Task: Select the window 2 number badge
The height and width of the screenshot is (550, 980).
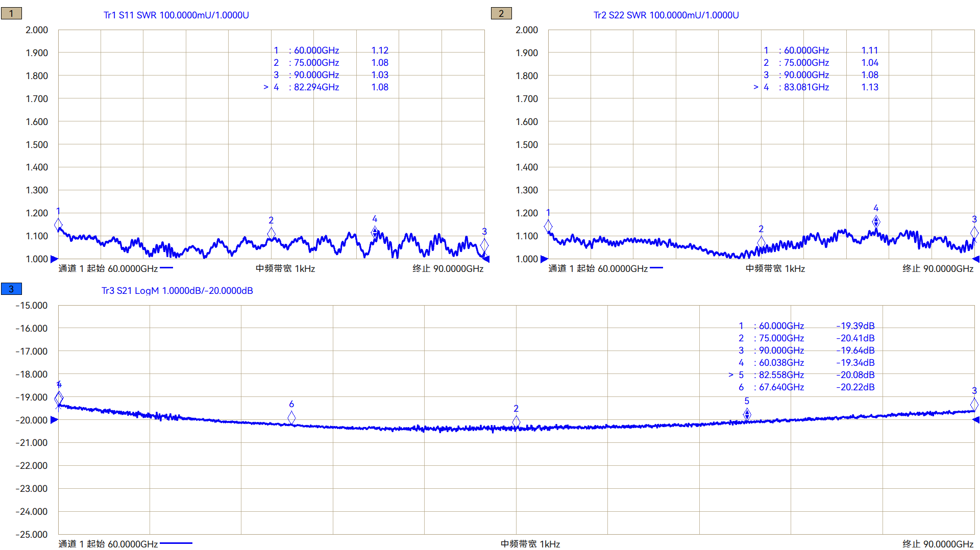Action: (501, 14)
